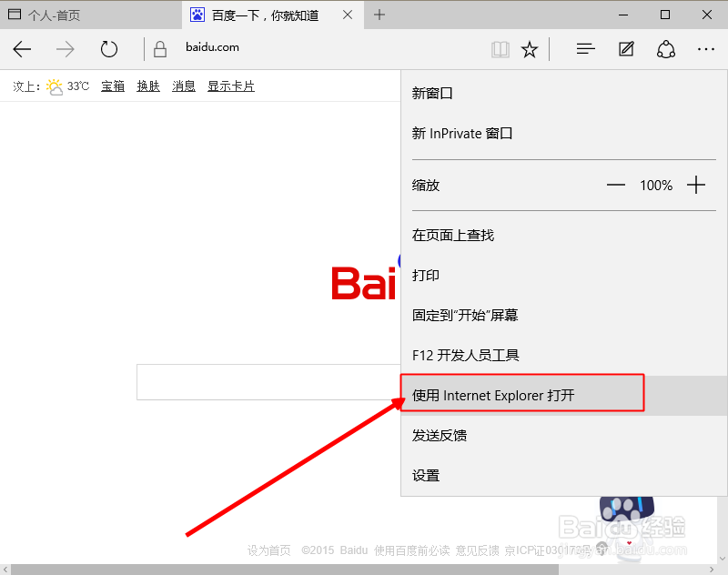Open reading view book icon

pyautogui.click(x=500, y=49)
